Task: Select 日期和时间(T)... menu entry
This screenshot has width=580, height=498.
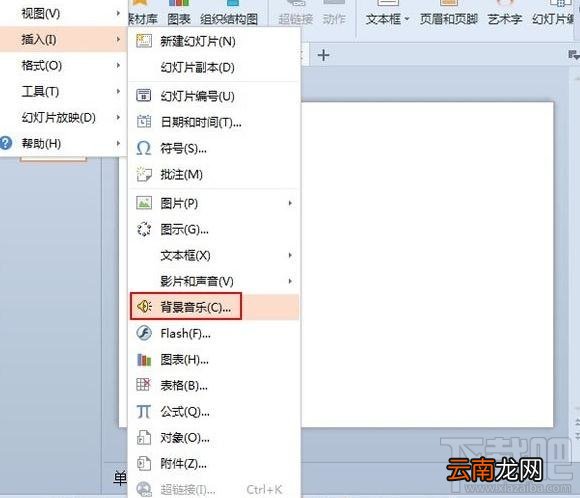Action: [x=214, y=122]
